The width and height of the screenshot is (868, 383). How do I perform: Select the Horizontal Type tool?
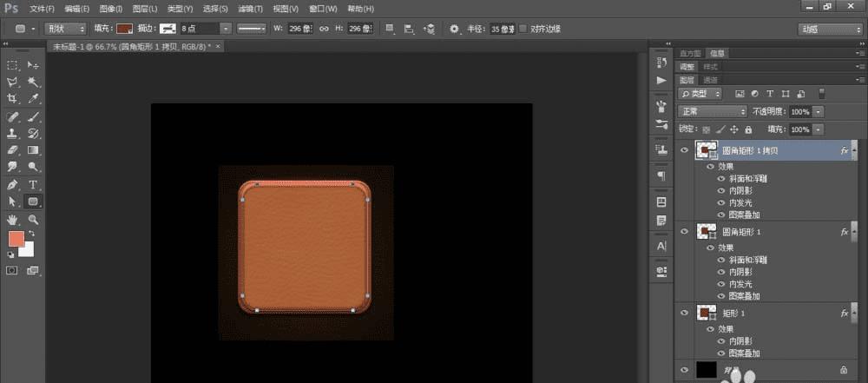coord(34,185)
